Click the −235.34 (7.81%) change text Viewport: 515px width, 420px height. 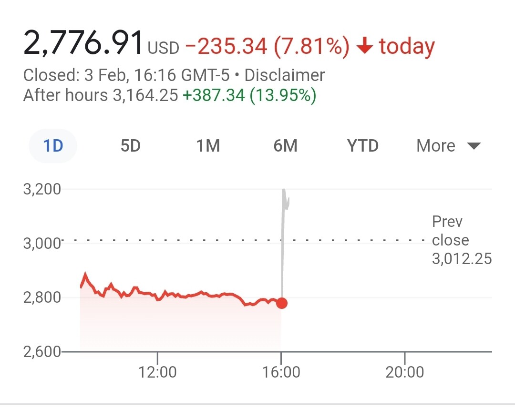tap(267, 46)
